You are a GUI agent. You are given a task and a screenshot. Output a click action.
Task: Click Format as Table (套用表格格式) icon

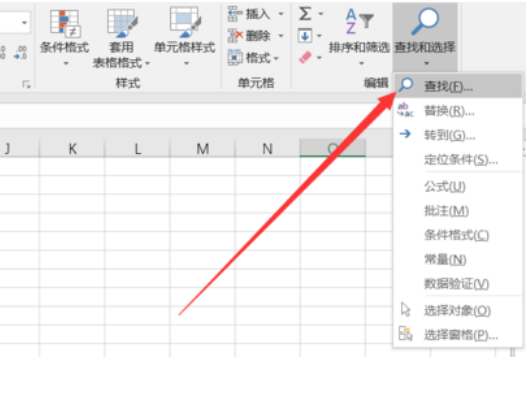122,23
